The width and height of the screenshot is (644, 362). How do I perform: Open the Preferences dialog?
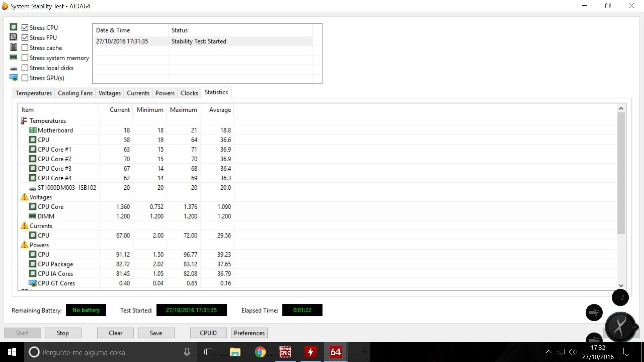(249, 333)
